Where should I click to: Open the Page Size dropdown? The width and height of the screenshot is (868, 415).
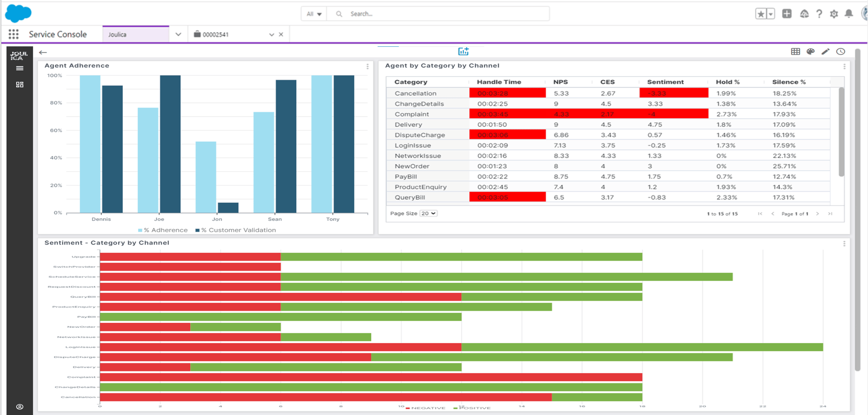428,214
